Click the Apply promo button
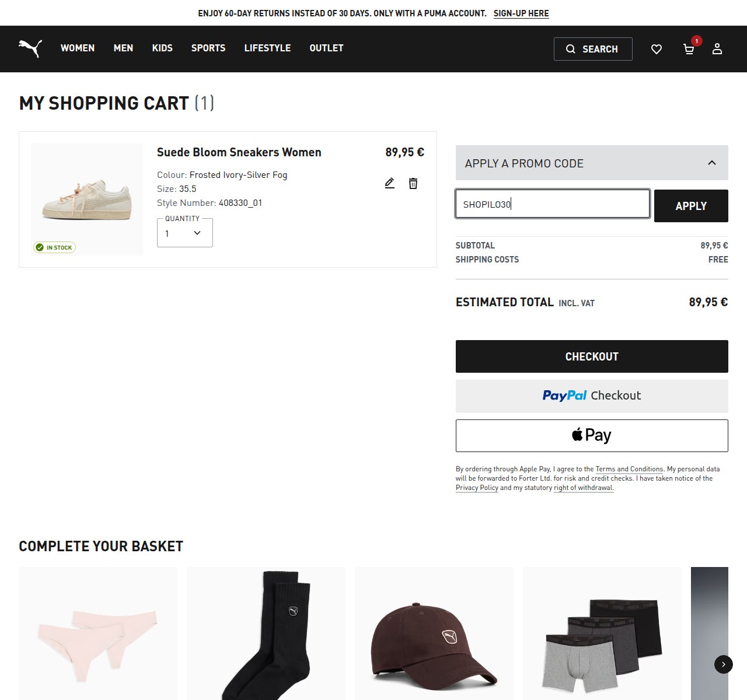Image resolution: width=747 pixels, height=700 pixels. 691,206
